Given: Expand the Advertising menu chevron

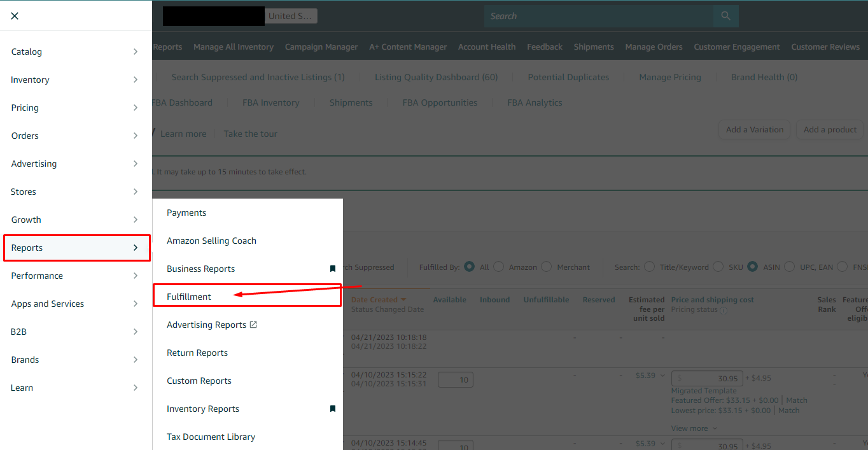Looking at the screenshot, I should pyautogui.click(x=136, y=164).
